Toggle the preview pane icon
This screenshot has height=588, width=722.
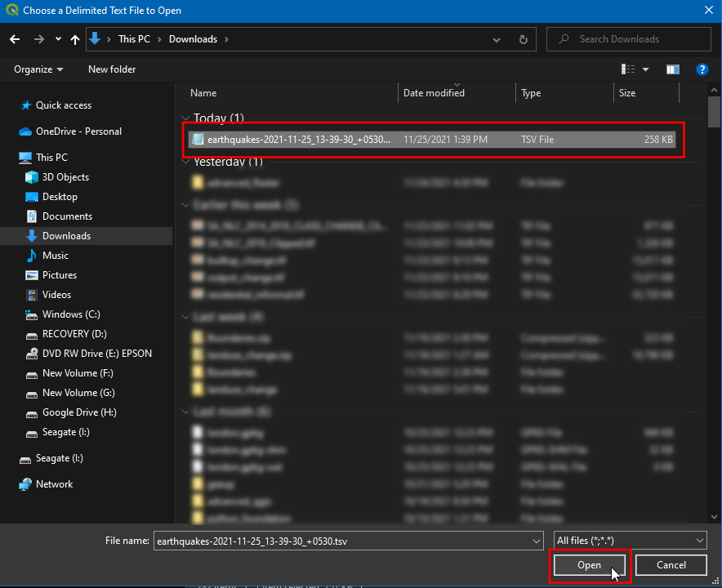(673, 69)
